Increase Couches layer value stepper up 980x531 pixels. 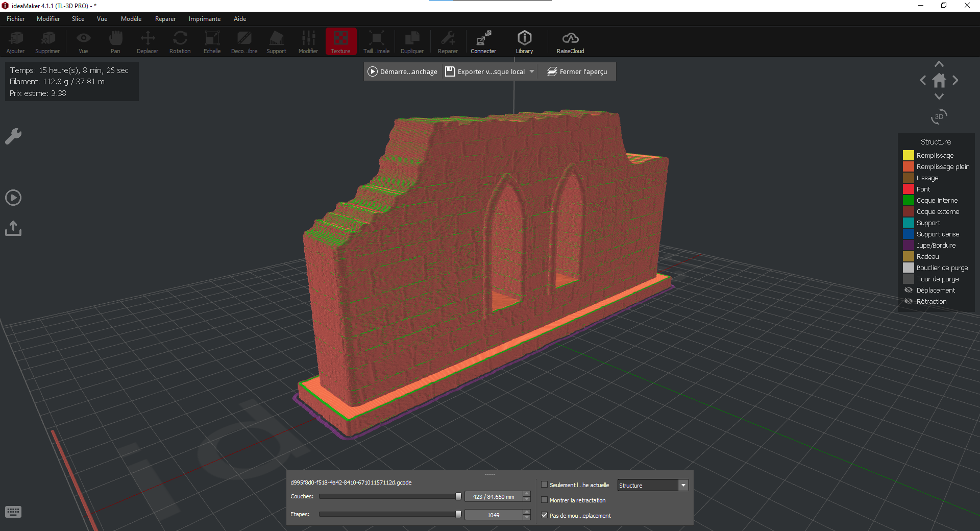(527, 494)
